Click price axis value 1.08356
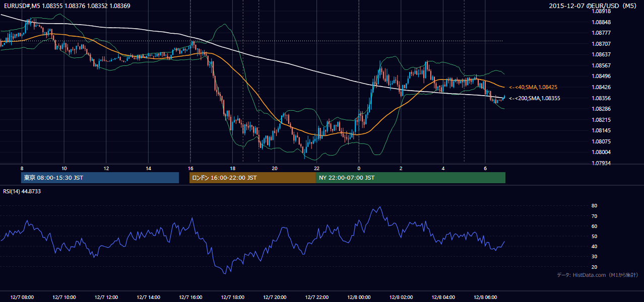 pyautogui.click(x=601, y=98)
